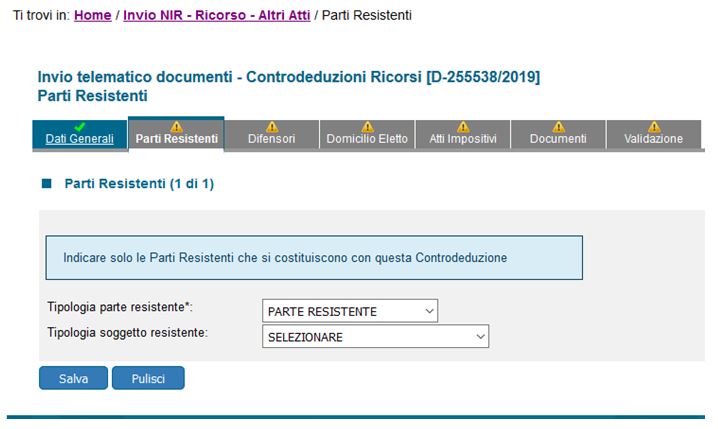
Task: Open the Documenti tab
Action: click(x=558, y=140)
